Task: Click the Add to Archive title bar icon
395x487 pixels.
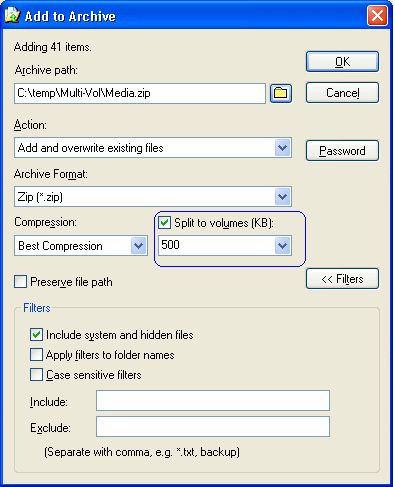Action: pyautogui.click(x=12, y=15)
